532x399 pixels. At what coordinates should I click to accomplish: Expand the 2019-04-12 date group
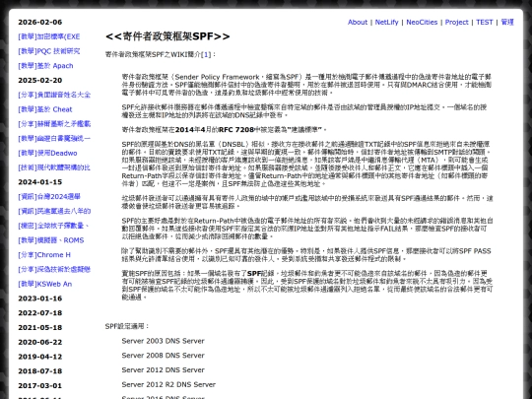click(x=40, y=357)
